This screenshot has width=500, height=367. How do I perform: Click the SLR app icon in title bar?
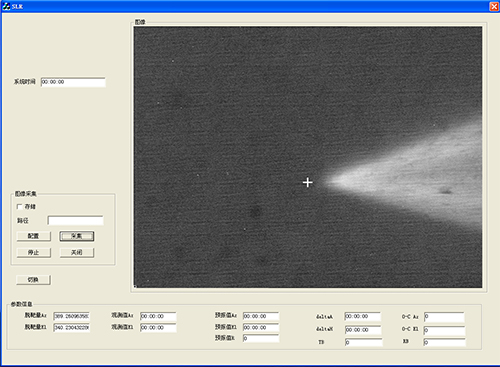(6, 6)
